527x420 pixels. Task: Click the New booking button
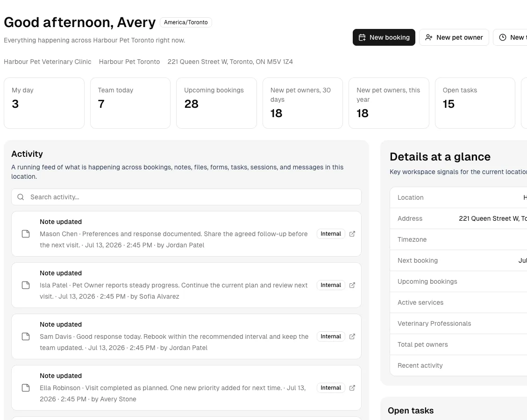pyautogui.click(x=384, y=37)
